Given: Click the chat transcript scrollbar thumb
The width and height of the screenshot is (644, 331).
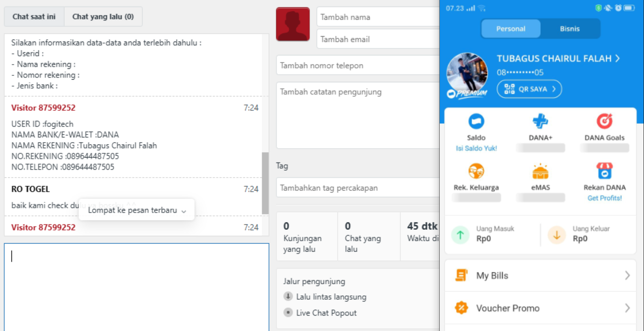Looking at the screenshot, I should (x=265, y=183).
